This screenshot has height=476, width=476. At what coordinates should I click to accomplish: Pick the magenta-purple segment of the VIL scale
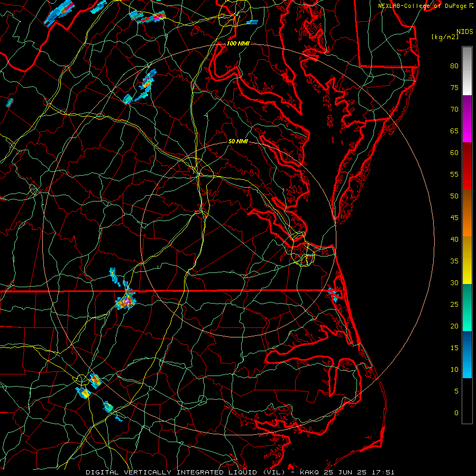click(467, 118)
